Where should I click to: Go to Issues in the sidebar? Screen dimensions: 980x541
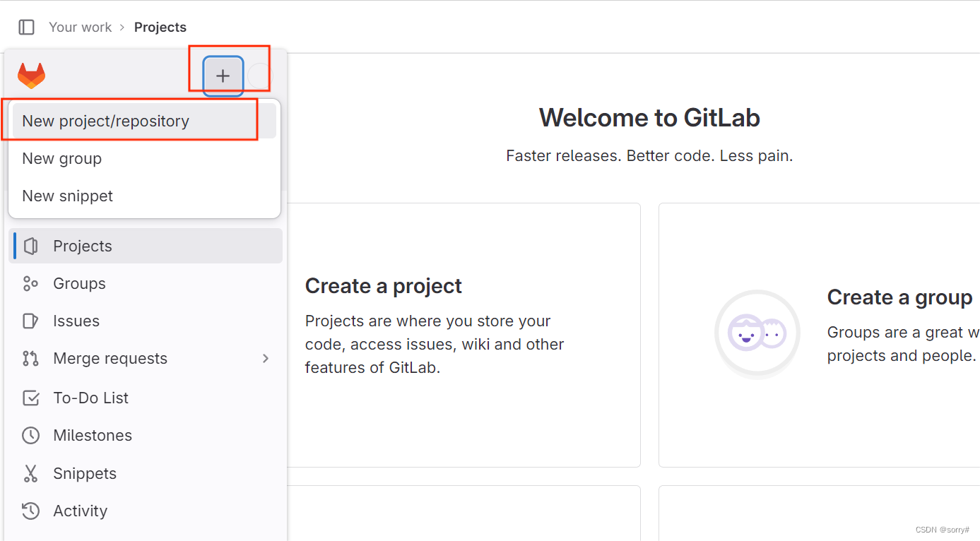tap(146, 321)
